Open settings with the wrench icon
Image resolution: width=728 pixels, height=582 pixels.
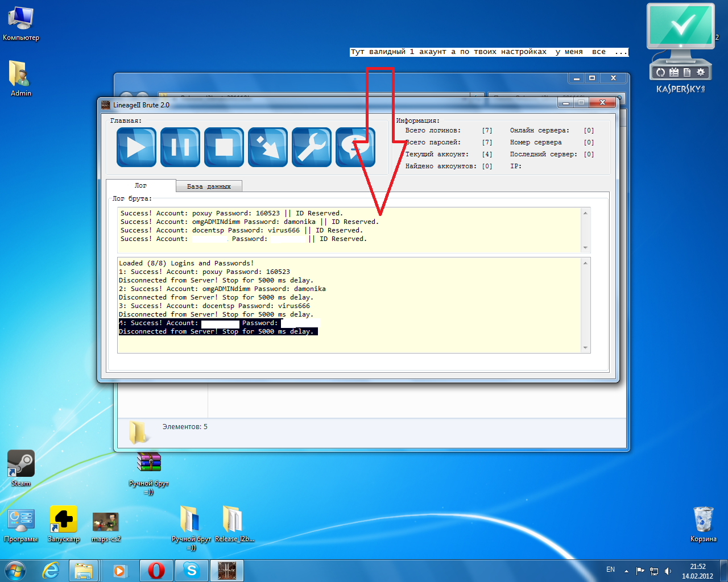point(312,147)
